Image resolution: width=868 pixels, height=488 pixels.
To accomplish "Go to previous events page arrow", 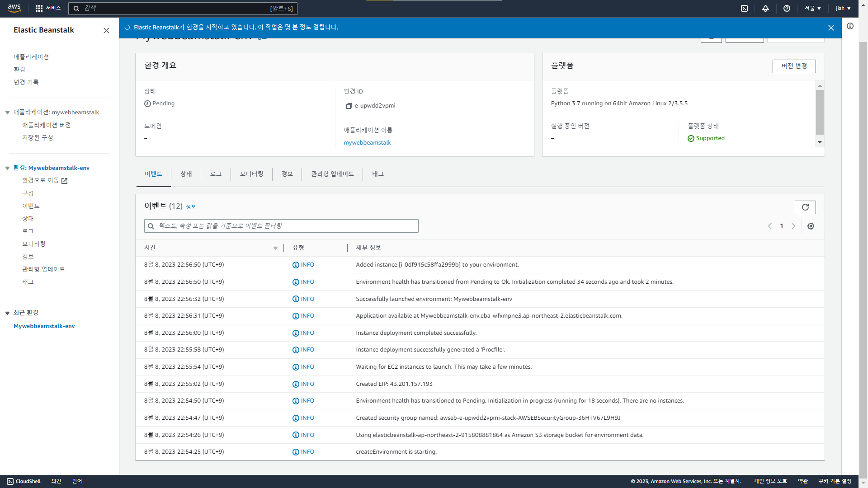I will pyautogui.click(x=769, y=226).
